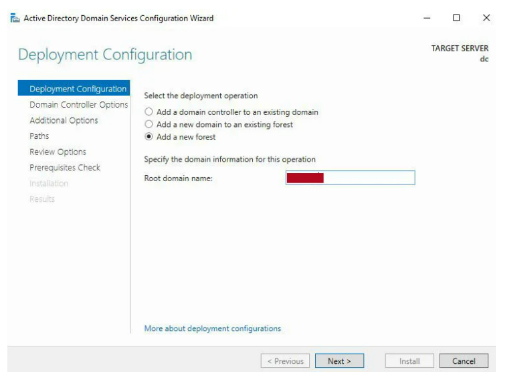The height and width of the screenshot is (376, 517).
Task: Click target server name 'dc'
Action: (x=484, y=59)
